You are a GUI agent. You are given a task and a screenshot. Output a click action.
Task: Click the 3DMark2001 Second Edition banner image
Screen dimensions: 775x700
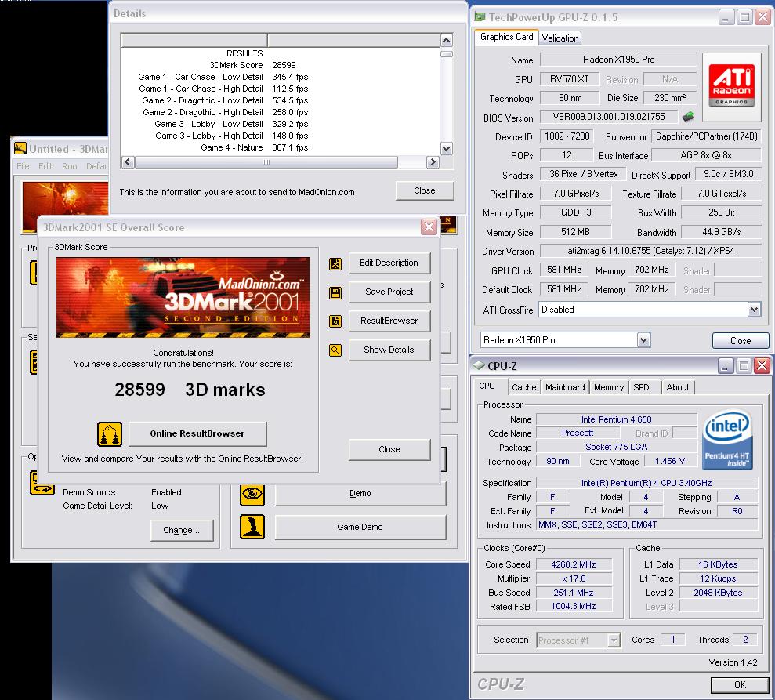click(x=183, y=297)
